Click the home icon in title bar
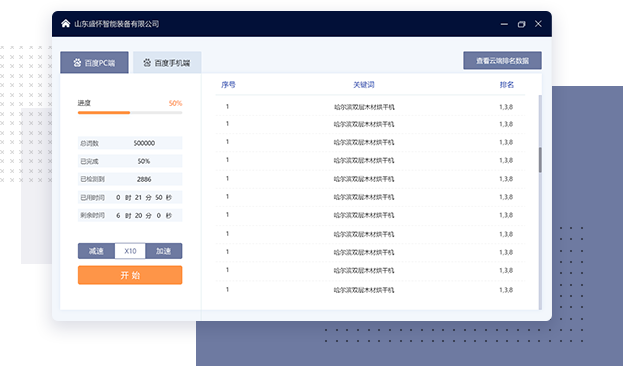Viewport: 623px width, 366px height. click(x=66, y=24)
